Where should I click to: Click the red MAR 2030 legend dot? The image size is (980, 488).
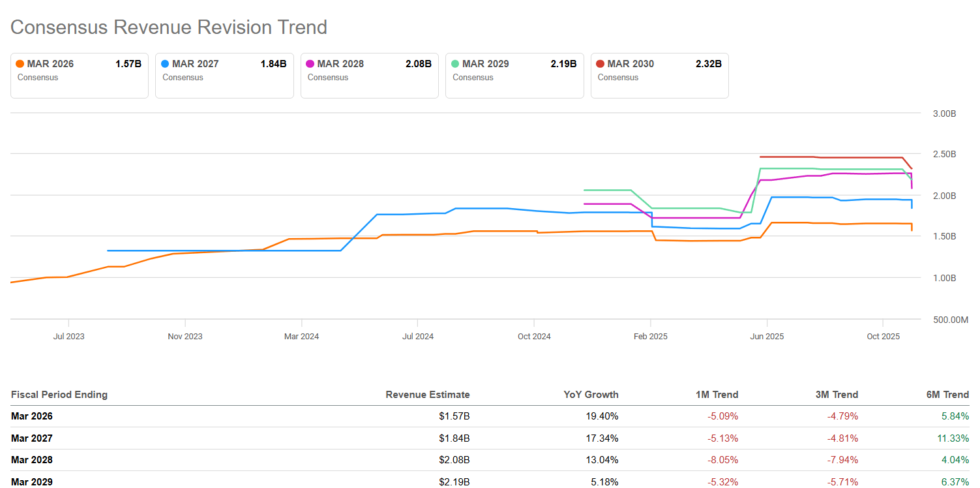click(600, 64)
